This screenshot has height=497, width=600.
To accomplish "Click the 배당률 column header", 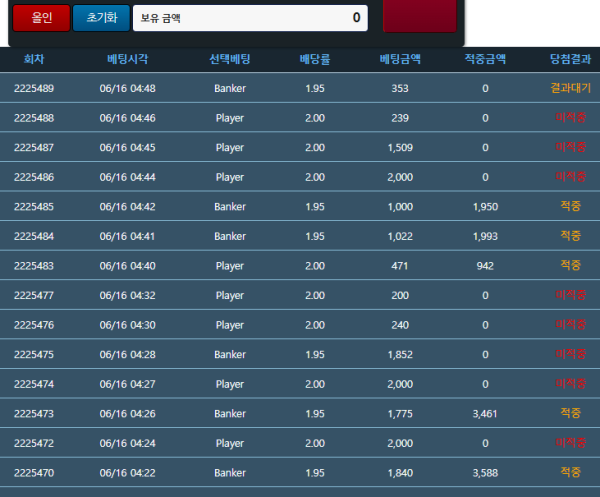I will 315,59.
